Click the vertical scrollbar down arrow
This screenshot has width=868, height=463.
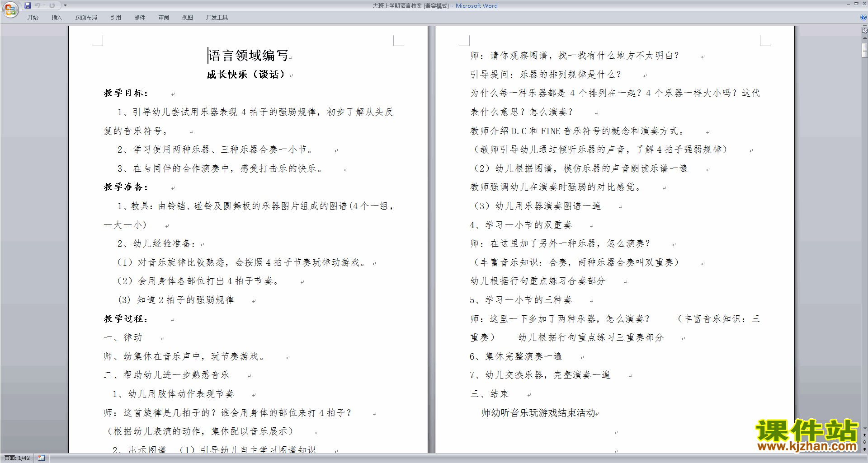(x=864, y=428)
